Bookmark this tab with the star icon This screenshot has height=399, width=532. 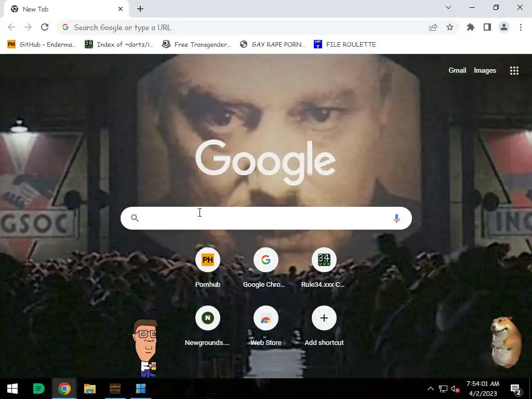click(450, 28)
